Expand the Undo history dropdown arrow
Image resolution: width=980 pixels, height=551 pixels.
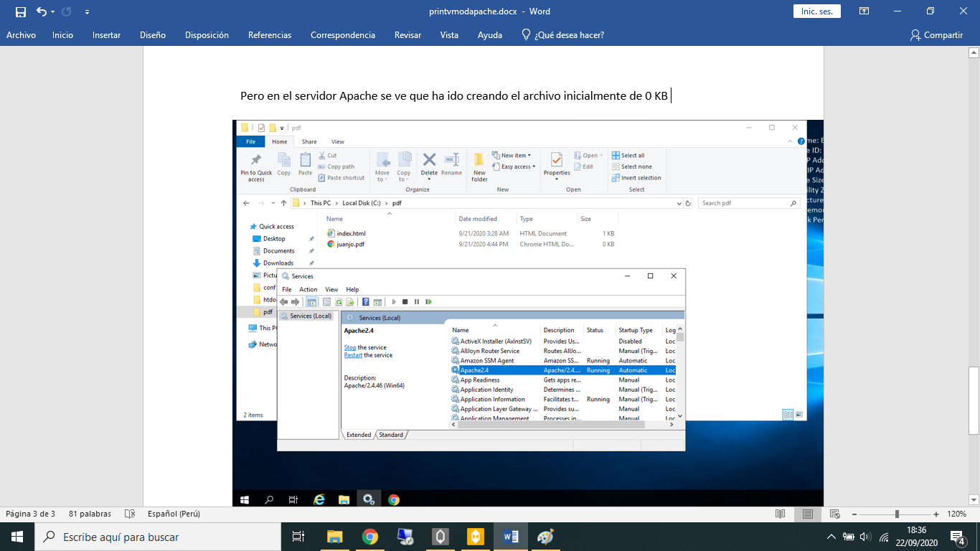point(54,11)
